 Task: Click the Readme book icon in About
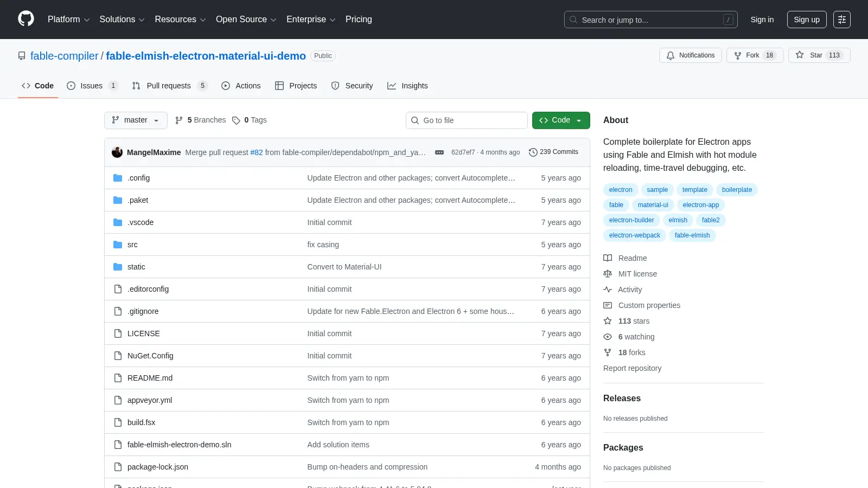[x=608, y=258]
